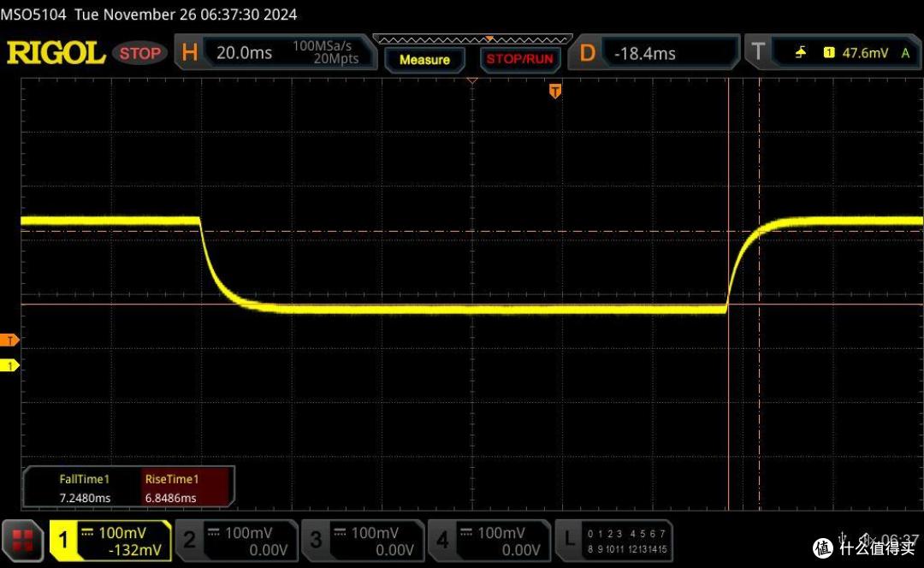Select the trigger level marker at left edge
The width and height of the screenshot is (924, 568).
pos(9,340)
